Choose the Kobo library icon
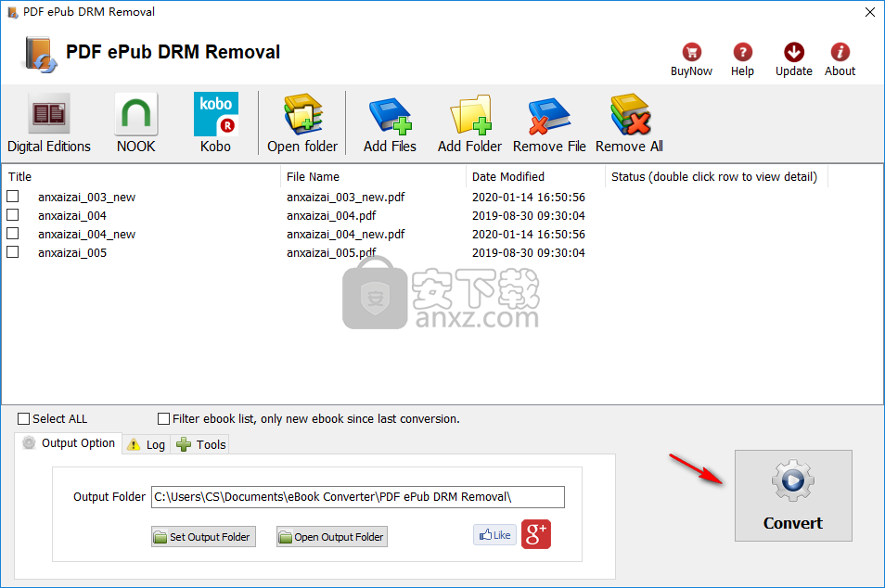Screen dimensions: 885x588 215,123
